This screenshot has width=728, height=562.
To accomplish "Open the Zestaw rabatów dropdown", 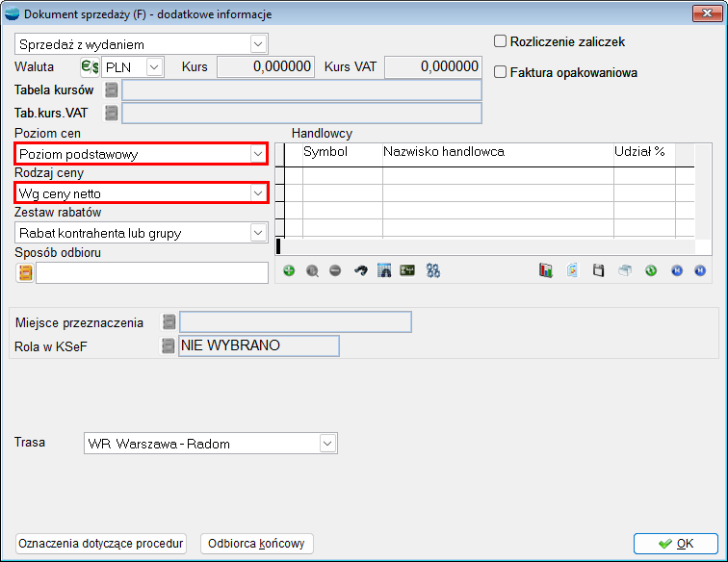I will tap(257, 232).
